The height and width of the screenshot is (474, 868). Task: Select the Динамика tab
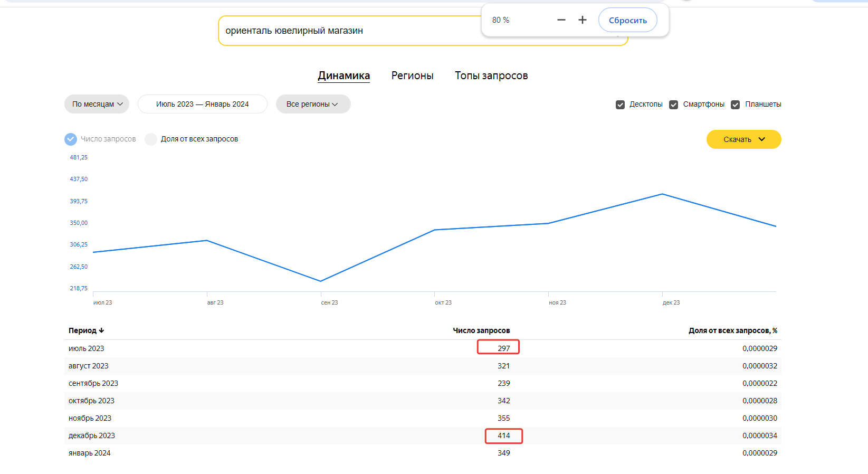[x=344, y=75]
